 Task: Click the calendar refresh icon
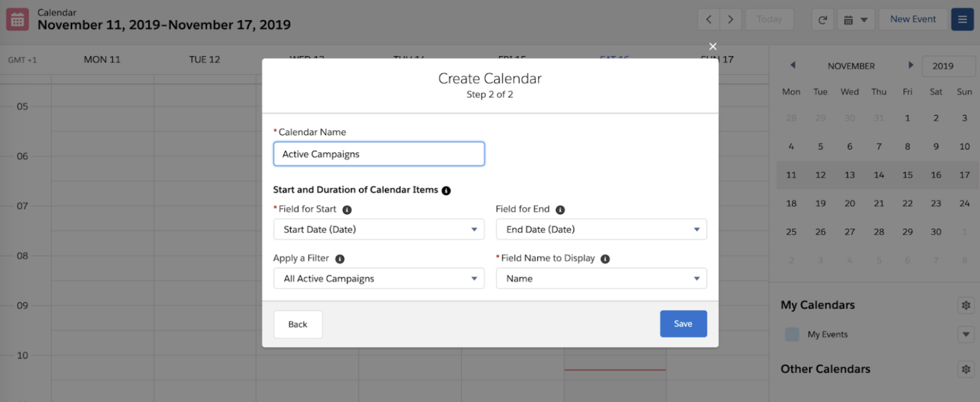tap(822, 20)
